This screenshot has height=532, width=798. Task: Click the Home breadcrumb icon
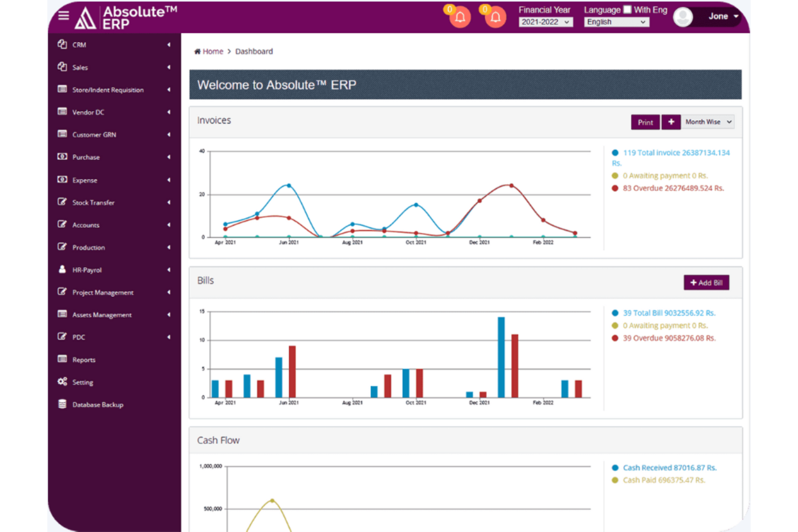(197, 51)
